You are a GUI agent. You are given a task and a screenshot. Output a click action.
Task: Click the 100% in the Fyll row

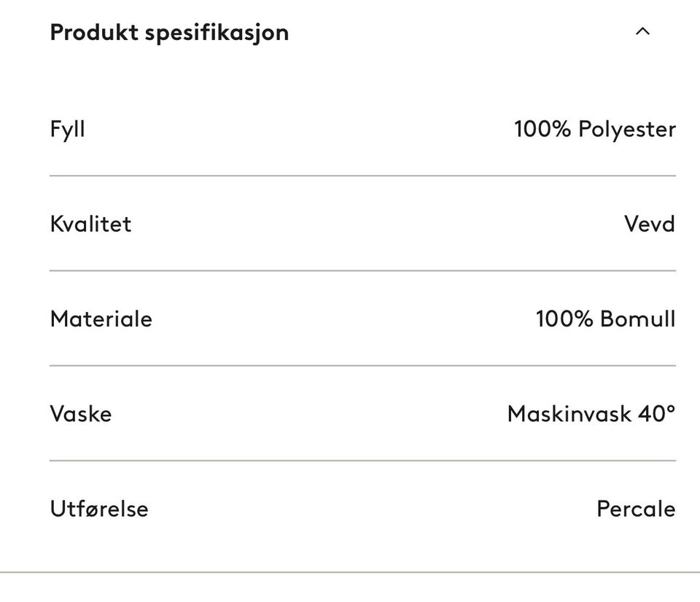(542, 129)
